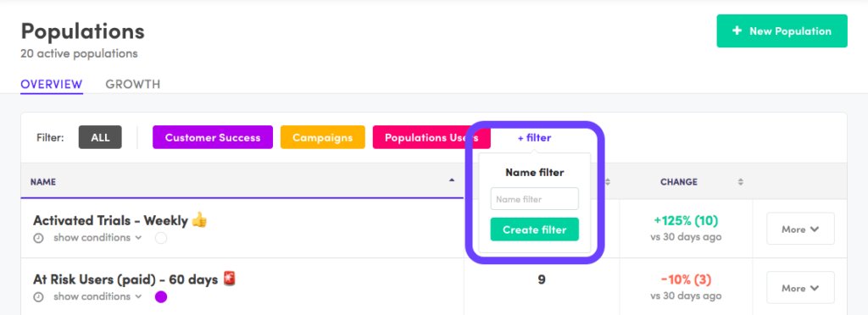Click the Create filter button
868x315 pixels.
pos(535,229)
